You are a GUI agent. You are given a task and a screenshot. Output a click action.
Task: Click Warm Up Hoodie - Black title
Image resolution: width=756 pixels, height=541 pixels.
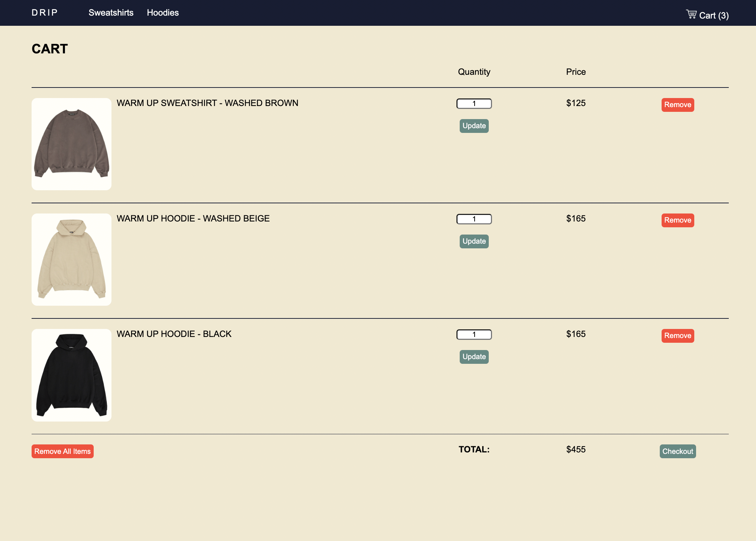coord(174,334)
